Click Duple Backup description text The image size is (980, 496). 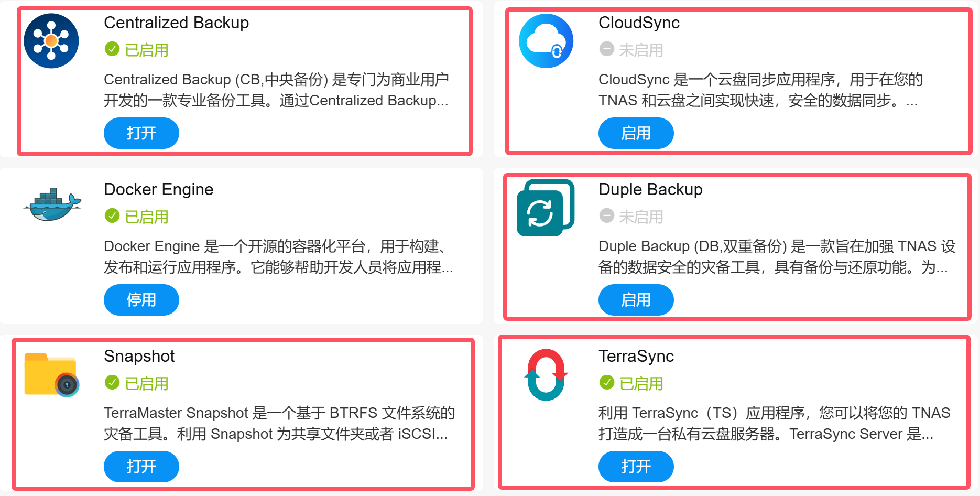tap(777, 256)
